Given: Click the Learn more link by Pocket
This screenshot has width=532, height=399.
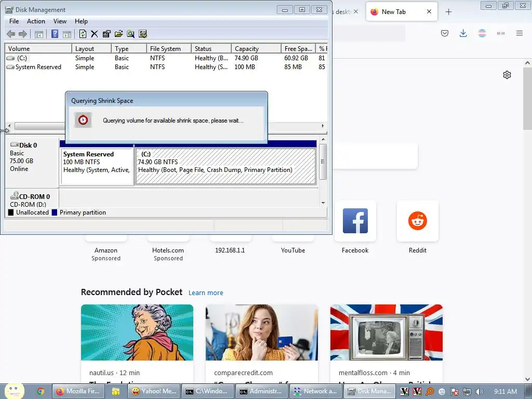Looking at the screenshot, I should (206, 293).
